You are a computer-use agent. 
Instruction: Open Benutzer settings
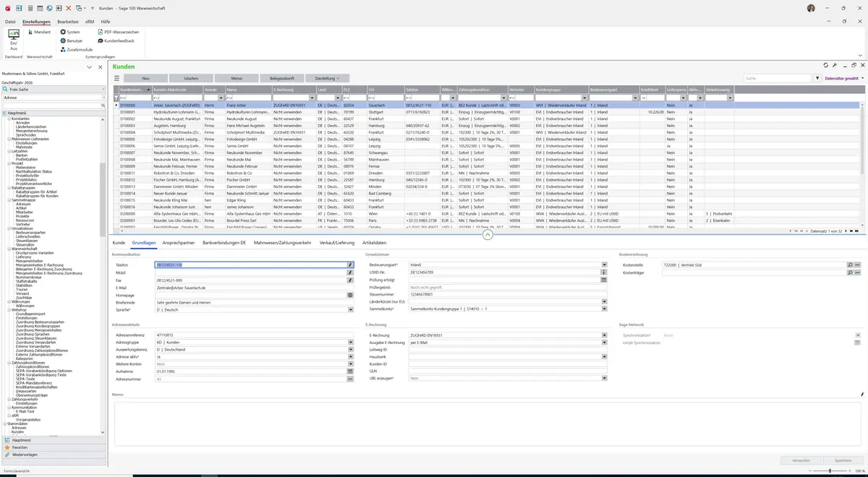coord(72,40)
